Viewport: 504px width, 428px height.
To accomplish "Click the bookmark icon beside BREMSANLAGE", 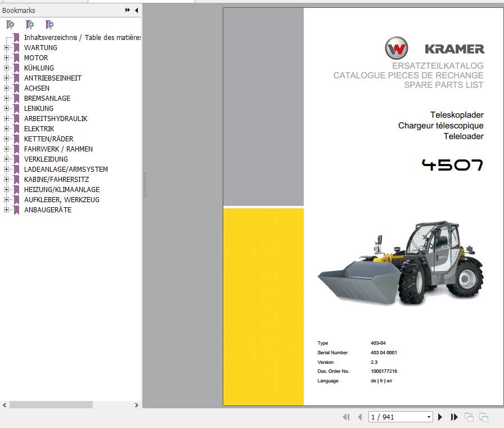I will pos(16,99).
